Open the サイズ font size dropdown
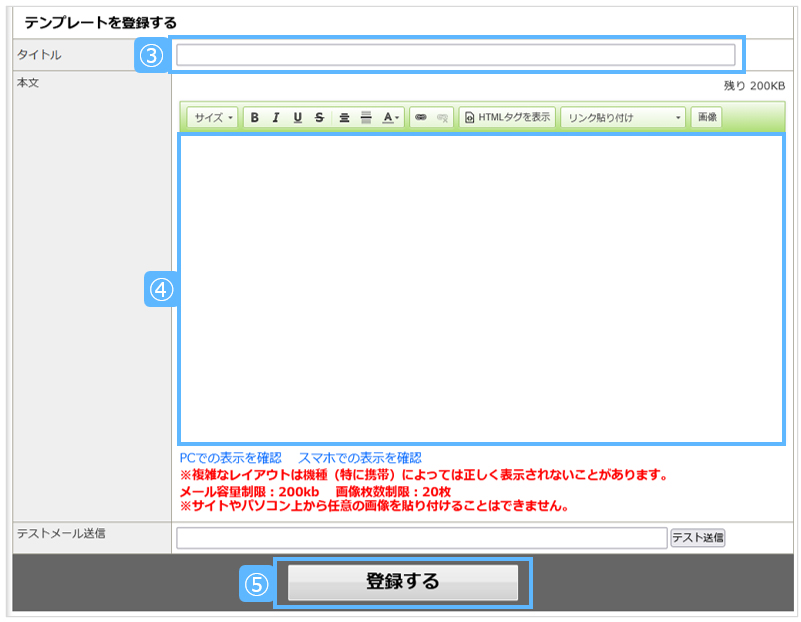Viewport: 801px width, 622px height. [x=213, y=118]
